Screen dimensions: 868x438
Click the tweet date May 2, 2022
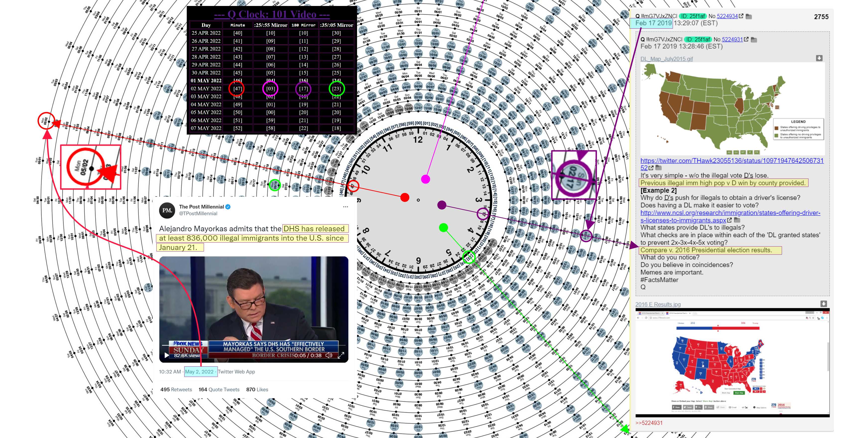[199, 372]
